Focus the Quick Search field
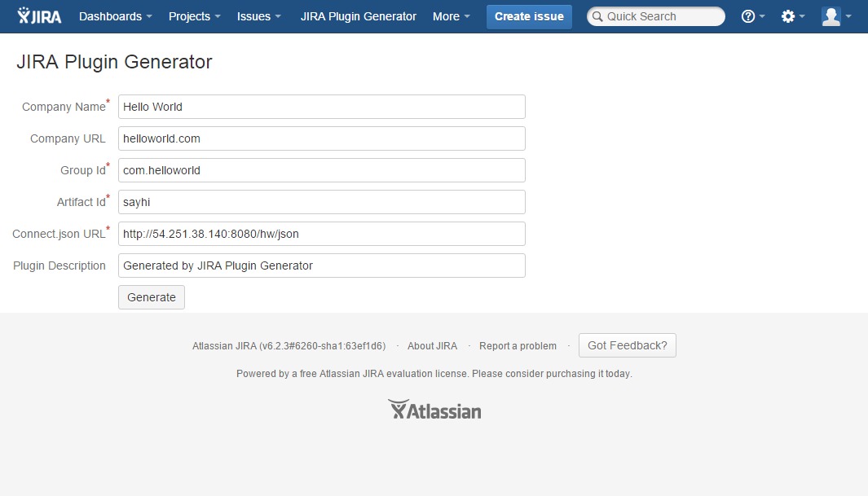This screenshot has width=868, height=496. 656,16
